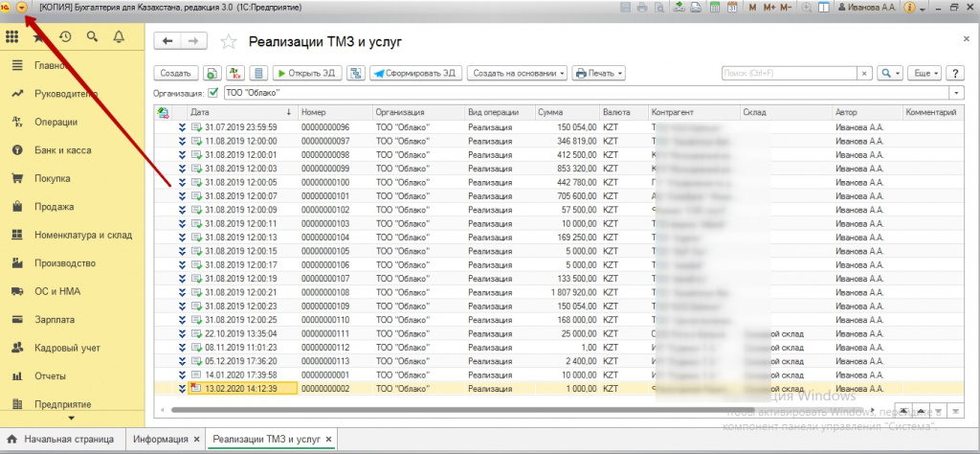Click the M+ memory add button
This screenshot has width=980, height=454.
coord(768,8)
